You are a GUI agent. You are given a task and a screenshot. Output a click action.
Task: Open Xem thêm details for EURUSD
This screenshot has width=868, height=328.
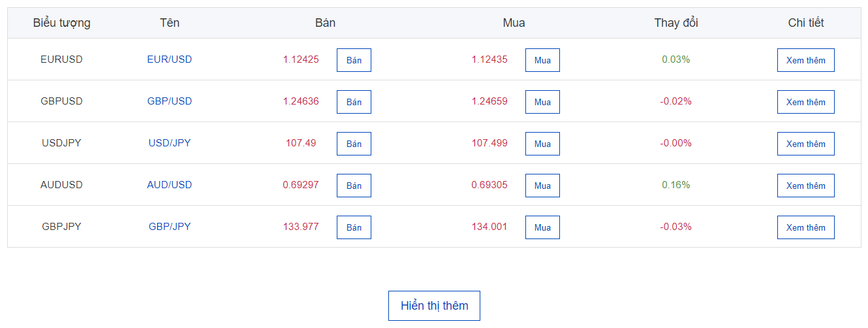coord(805,60)
